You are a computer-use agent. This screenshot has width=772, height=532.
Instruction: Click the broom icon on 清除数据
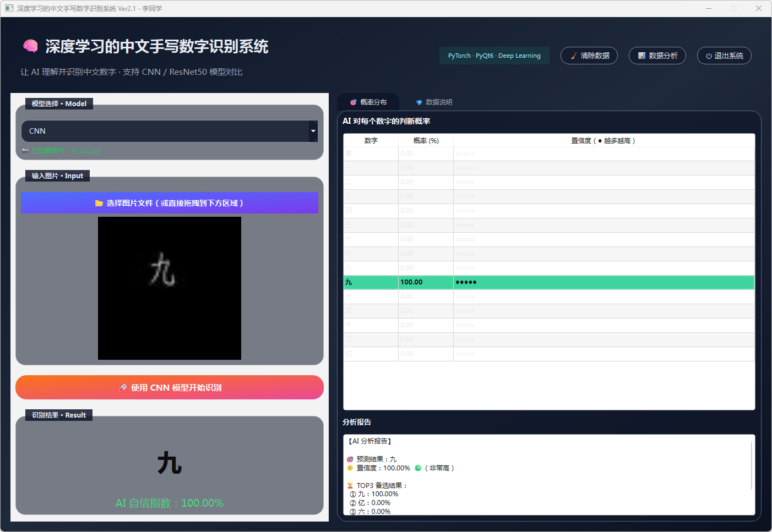574,56
